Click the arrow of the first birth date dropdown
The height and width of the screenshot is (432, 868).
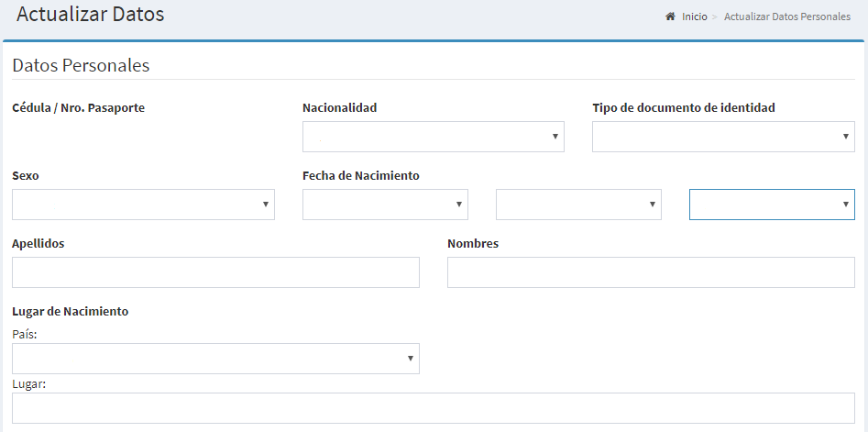pyautogui.click(x=459, y=205)
